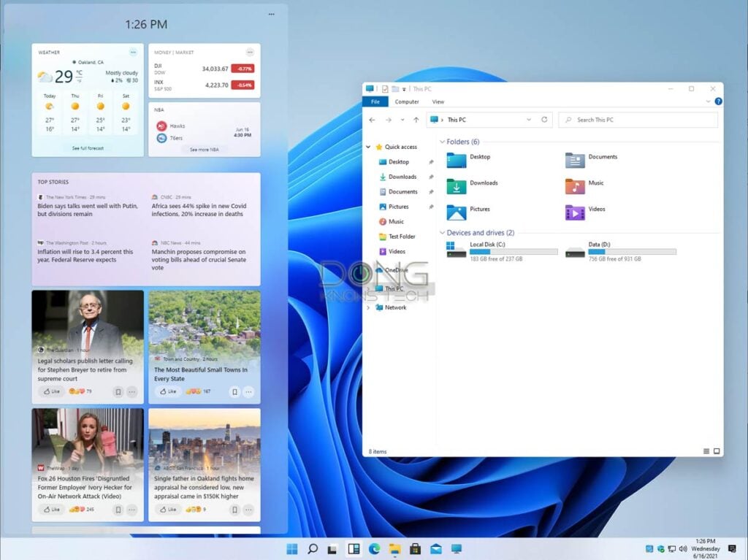
Task: Open Manchin voting bills headline
Action: click(x=199, y=259)
